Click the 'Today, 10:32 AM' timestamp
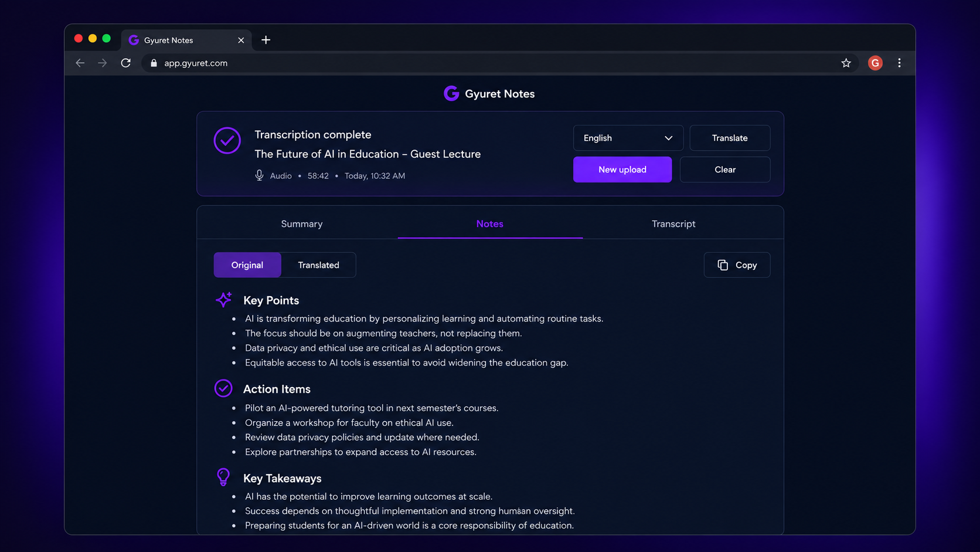 [375, 175]
